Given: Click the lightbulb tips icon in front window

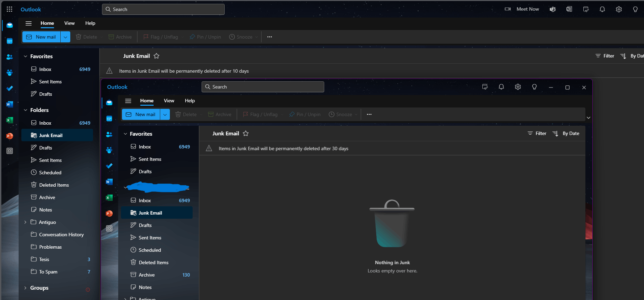Looking at the screenshot, I should tap(534, 87).
